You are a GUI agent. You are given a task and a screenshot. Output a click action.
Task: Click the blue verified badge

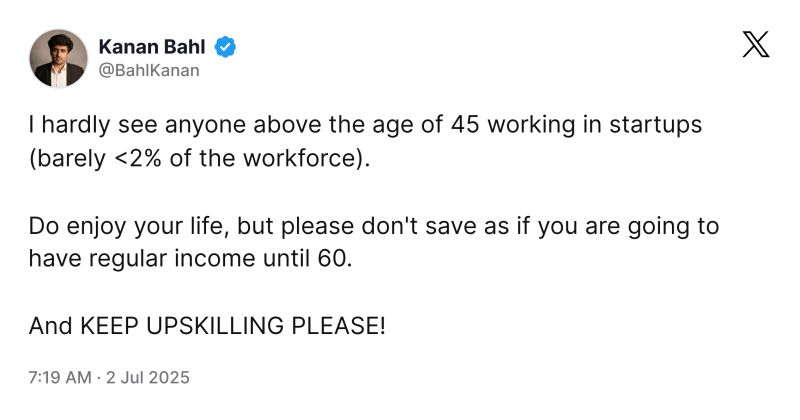point(227,46)
